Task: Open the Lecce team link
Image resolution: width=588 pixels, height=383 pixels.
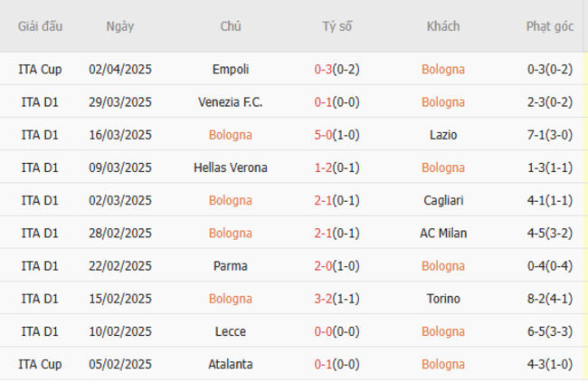Action: pos(230,331)
